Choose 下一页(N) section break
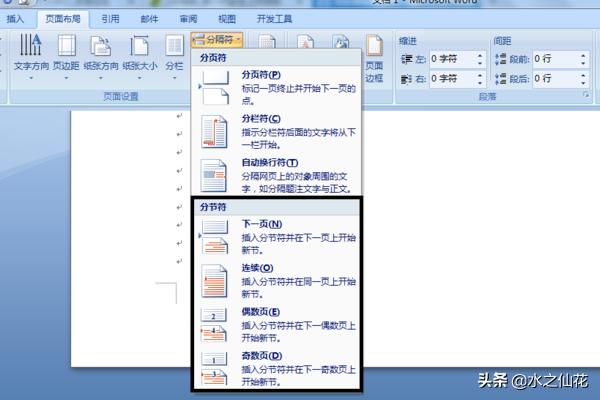 click(x=276, y=237)
